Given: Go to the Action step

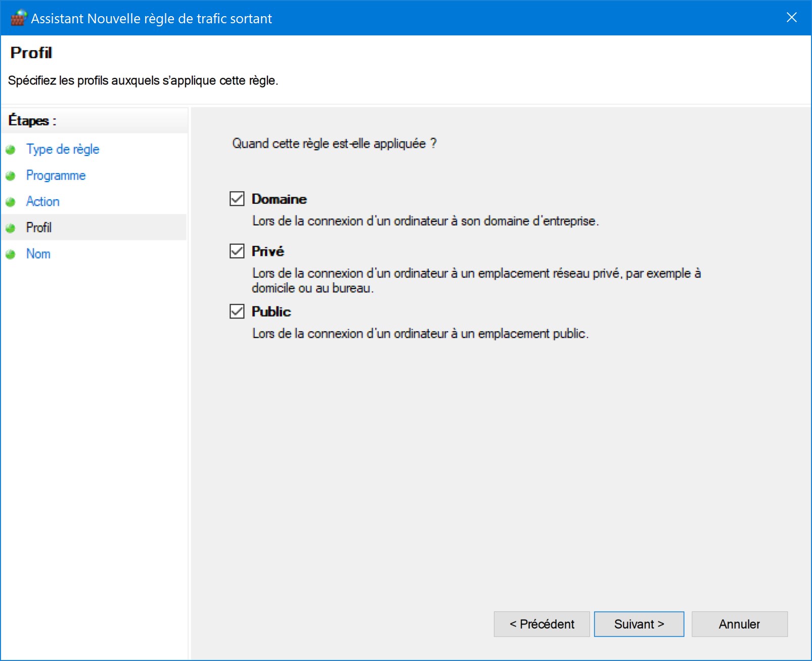Looking at the screenshot, I should click(43, 201).
